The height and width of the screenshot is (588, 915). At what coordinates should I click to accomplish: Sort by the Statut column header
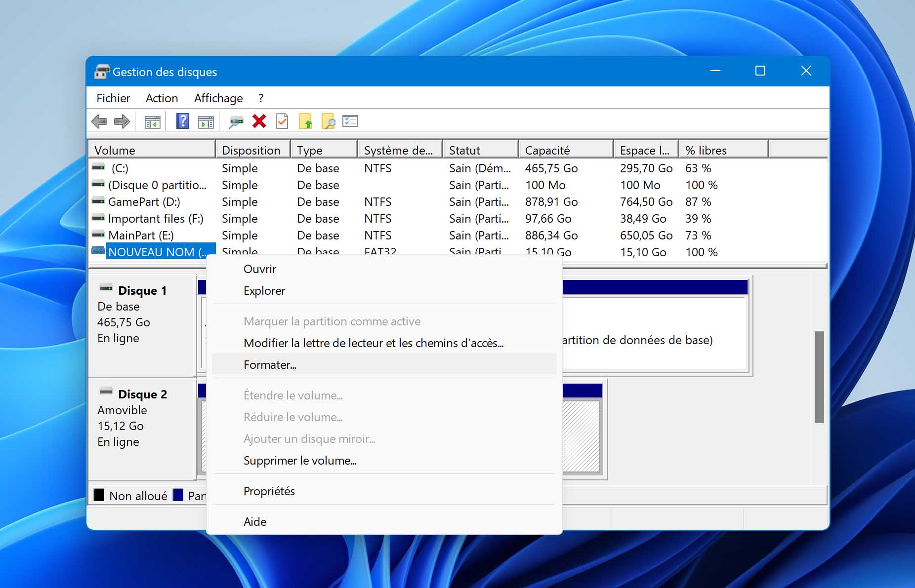(x=481, y=150)
